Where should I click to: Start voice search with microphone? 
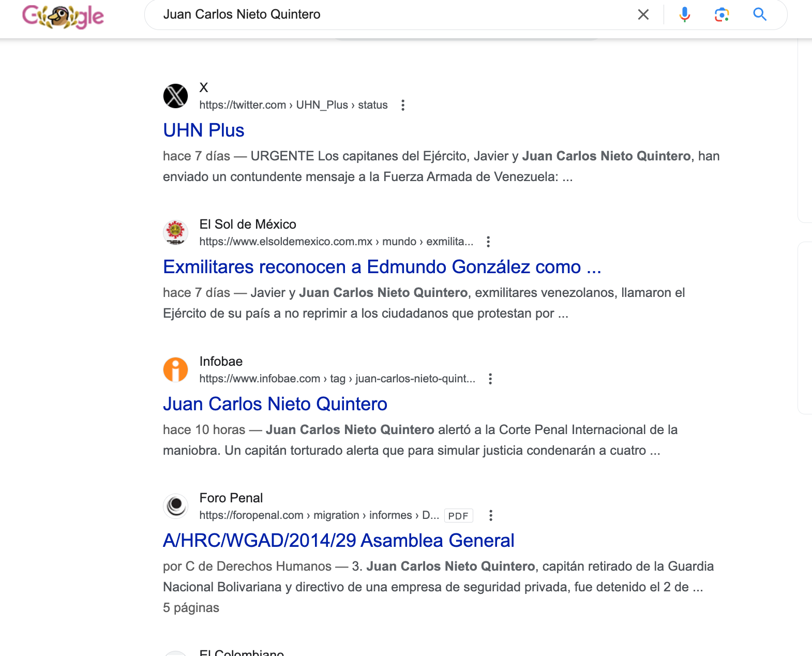684,14
